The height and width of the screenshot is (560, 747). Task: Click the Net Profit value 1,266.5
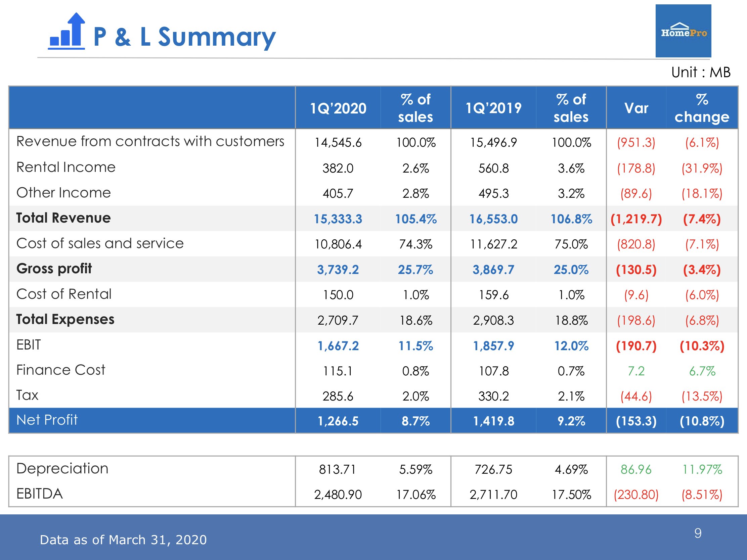pyautogui.click(x=338, y=421)
